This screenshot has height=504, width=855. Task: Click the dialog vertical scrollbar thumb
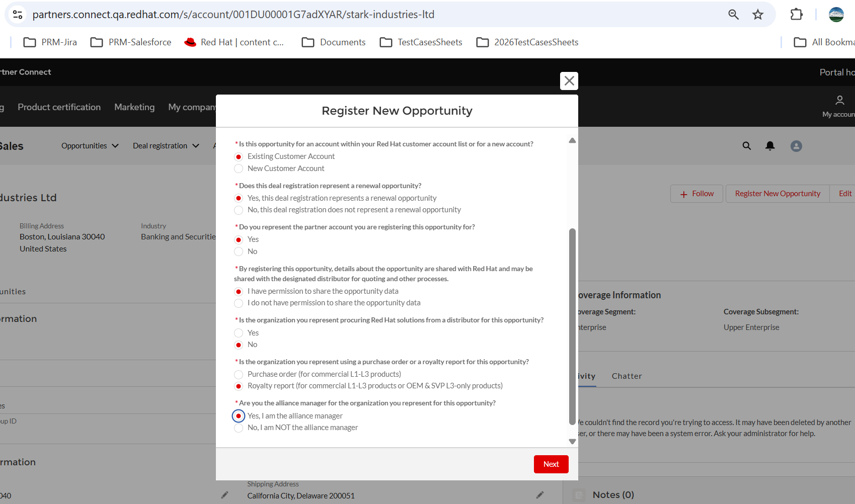572,327
